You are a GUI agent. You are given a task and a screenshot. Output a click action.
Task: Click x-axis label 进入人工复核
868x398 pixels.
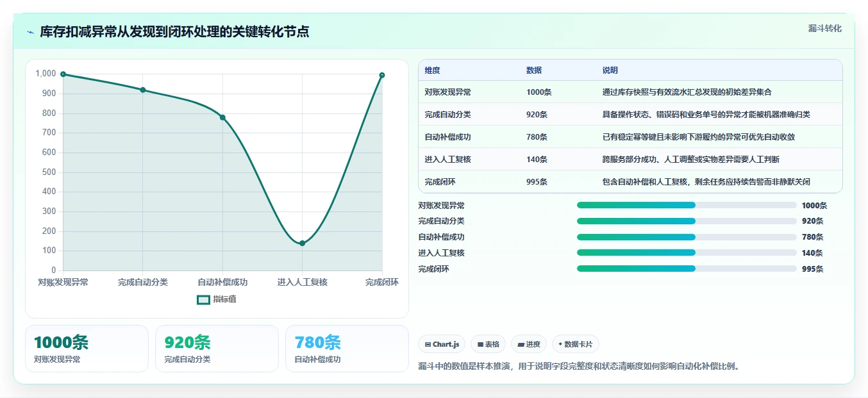[x=303, y=283]
